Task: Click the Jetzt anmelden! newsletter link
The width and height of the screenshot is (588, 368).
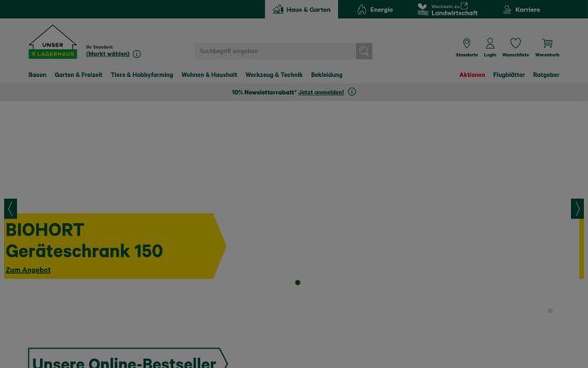Action: pos(321,92)
